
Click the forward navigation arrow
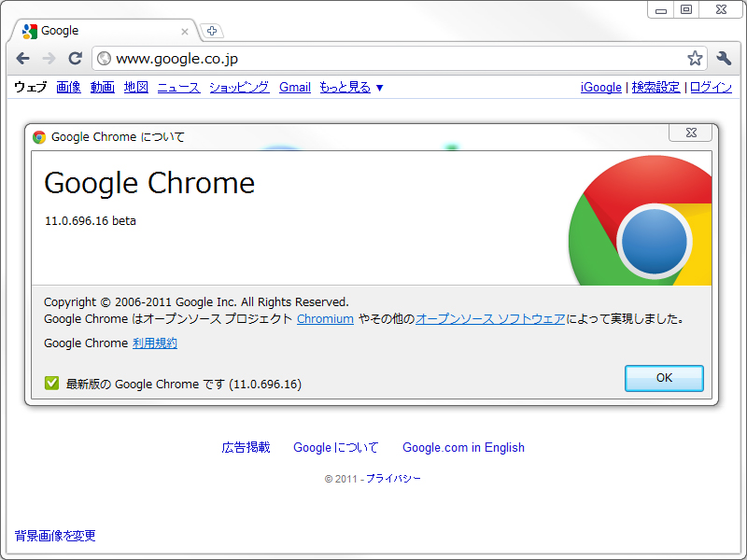49,58
